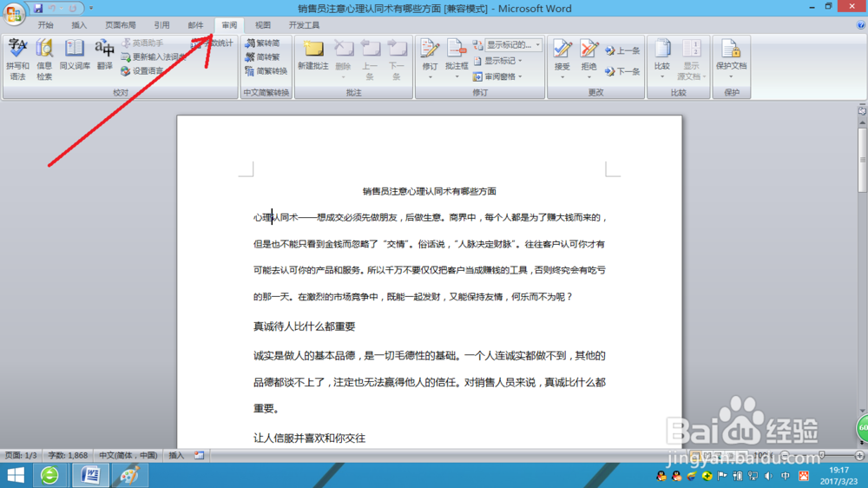Open 保护文档 protect document menu
This screenshot has height=488, width=868.
pos(731,60)
